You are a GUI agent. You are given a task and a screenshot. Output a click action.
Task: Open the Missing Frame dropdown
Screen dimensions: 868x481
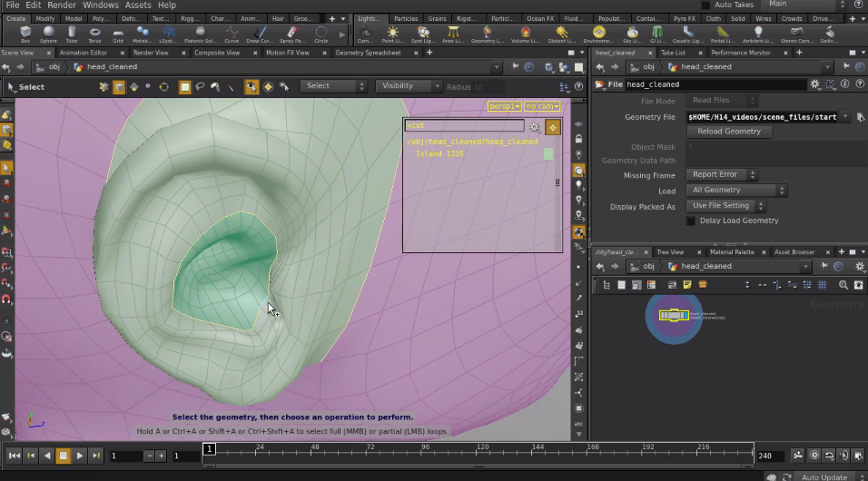(721, 174)
